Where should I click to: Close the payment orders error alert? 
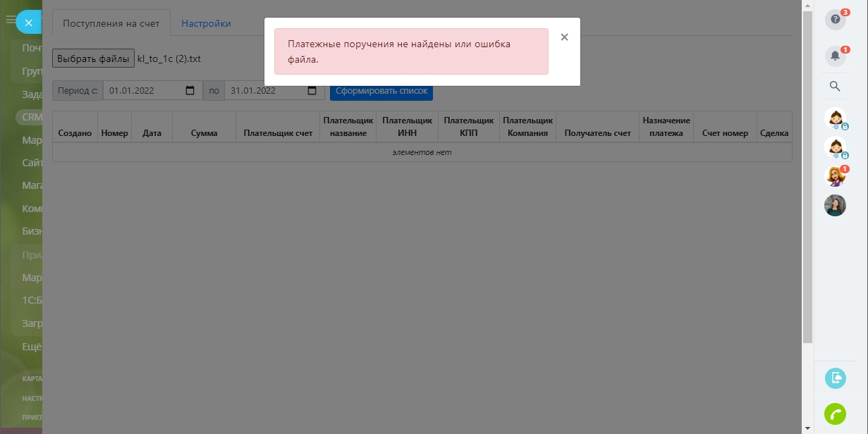[x=564, y=37]
